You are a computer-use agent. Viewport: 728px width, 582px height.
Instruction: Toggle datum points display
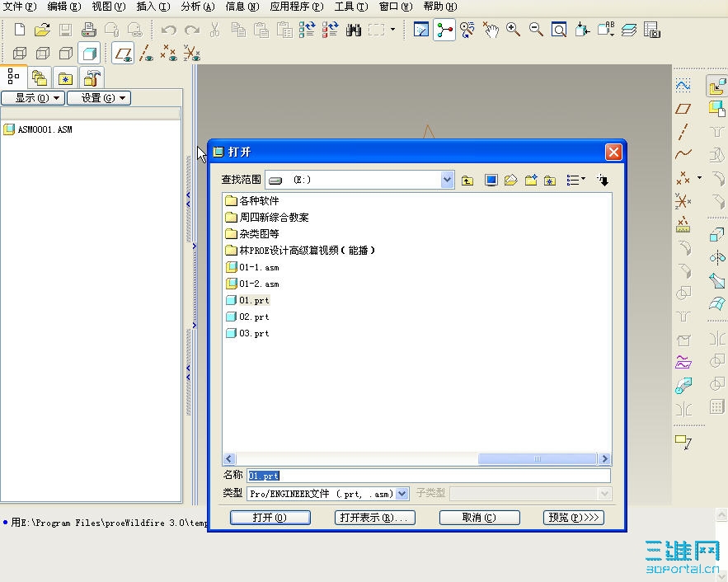[x=168, y=54]
